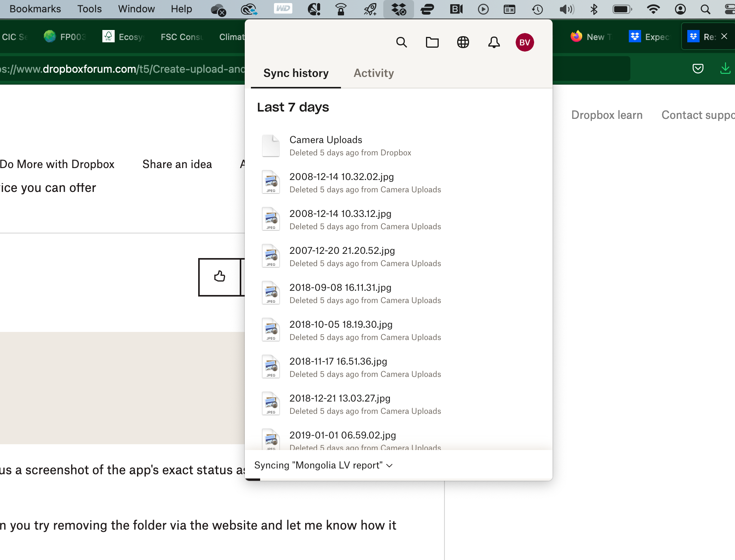Open the Bookmarks menu
This screenshot has width=735, height=560.
35,9
